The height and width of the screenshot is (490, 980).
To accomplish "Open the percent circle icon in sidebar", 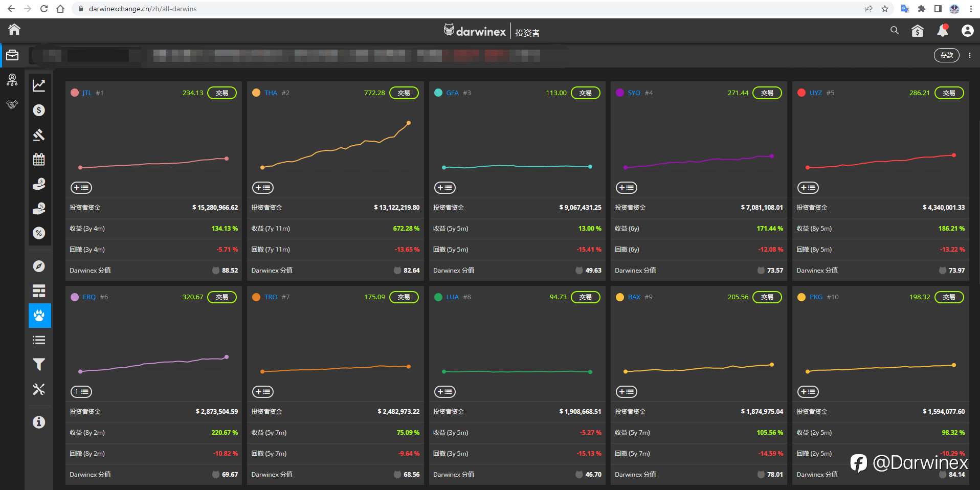I will tap(39, 233).
